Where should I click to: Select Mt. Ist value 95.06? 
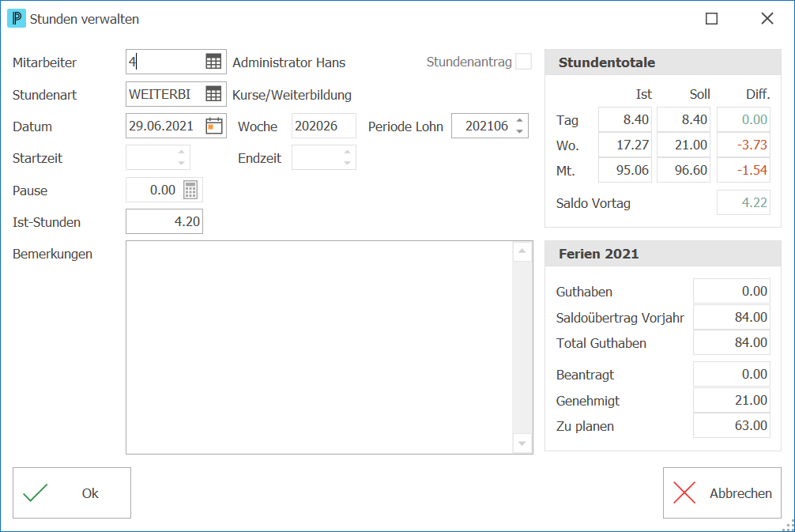pyautogui.click(x=625, y=171)
